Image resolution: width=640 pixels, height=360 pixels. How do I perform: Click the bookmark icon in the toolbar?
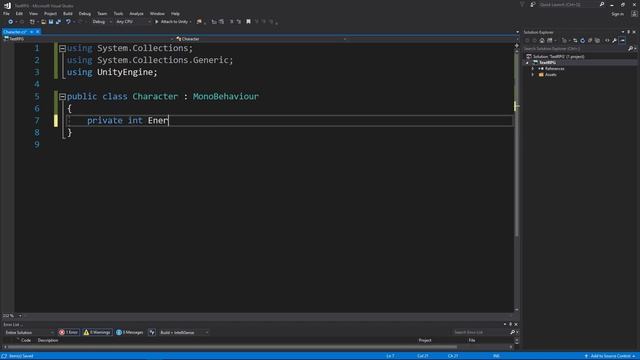pos(248,22)
